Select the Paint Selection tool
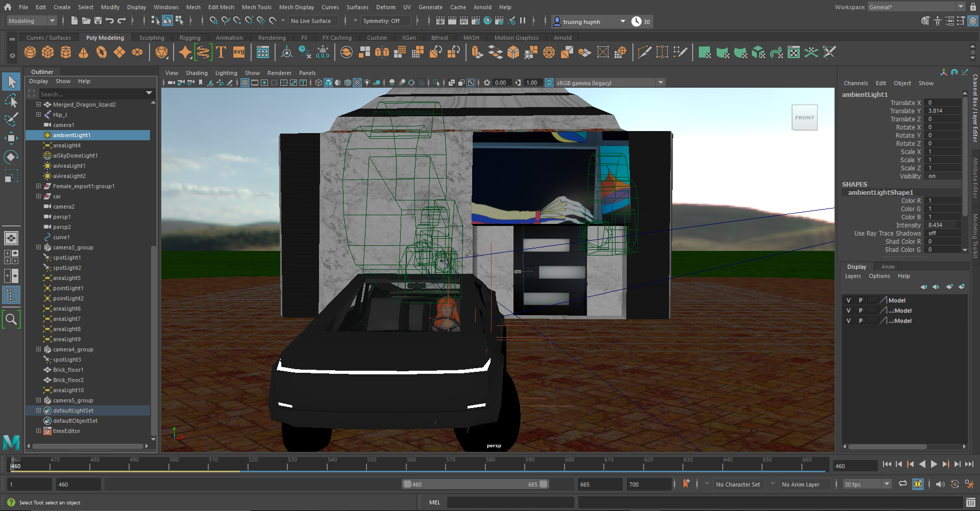Screen dimensions: 980x511 point(11,119)
